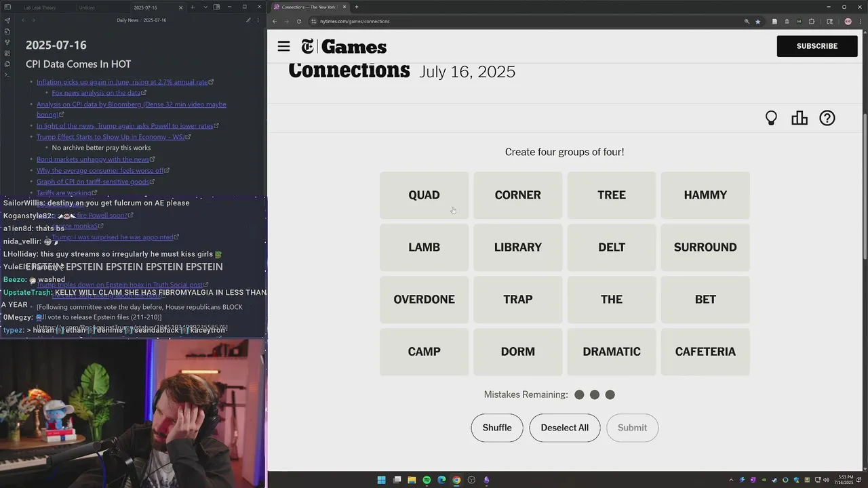This screenshot has height=488, width=868.
Task: Select the QUAD tile
Action: click(x=424, y=195)
